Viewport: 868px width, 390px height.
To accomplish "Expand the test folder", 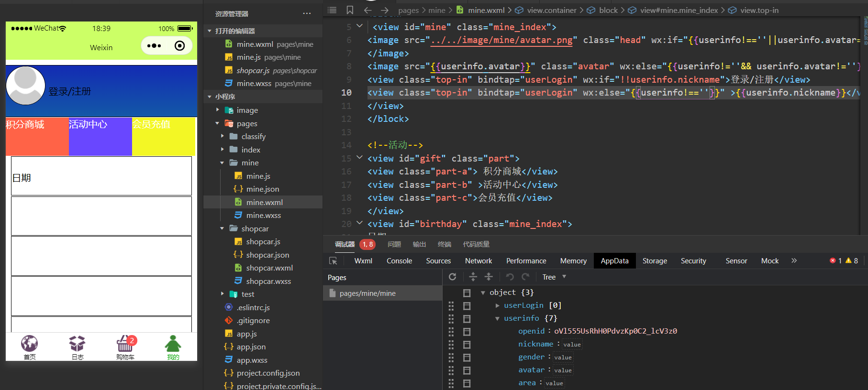I will (x=223, y=294).
